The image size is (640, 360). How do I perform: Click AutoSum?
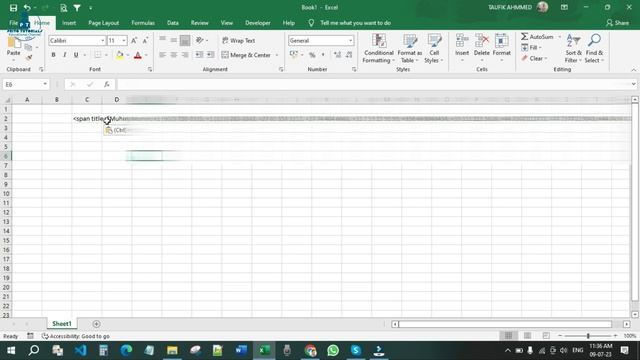tap(537, 37)
